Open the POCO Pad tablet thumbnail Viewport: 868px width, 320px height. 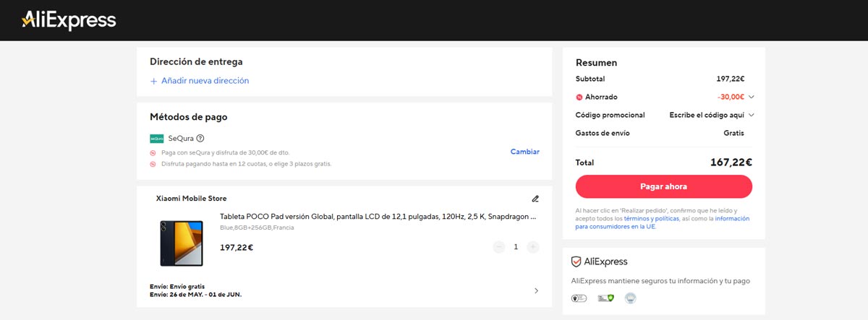[x=182, y=243]
